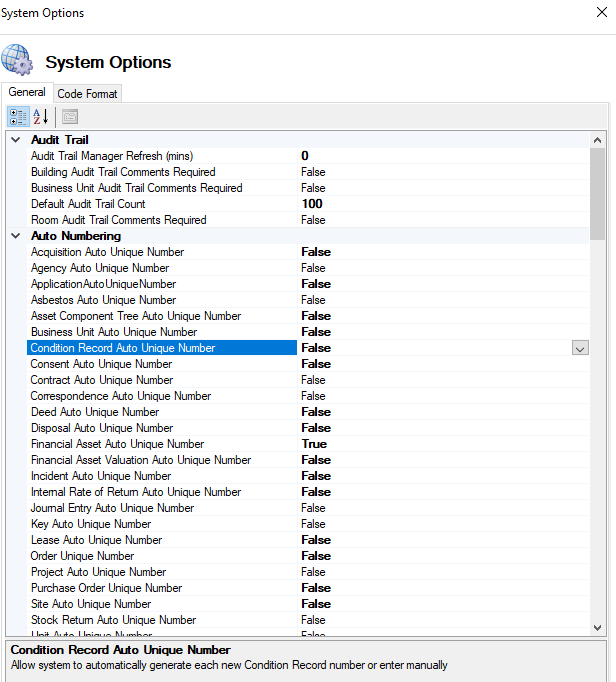Click the scrollbar down arrow

598,627
